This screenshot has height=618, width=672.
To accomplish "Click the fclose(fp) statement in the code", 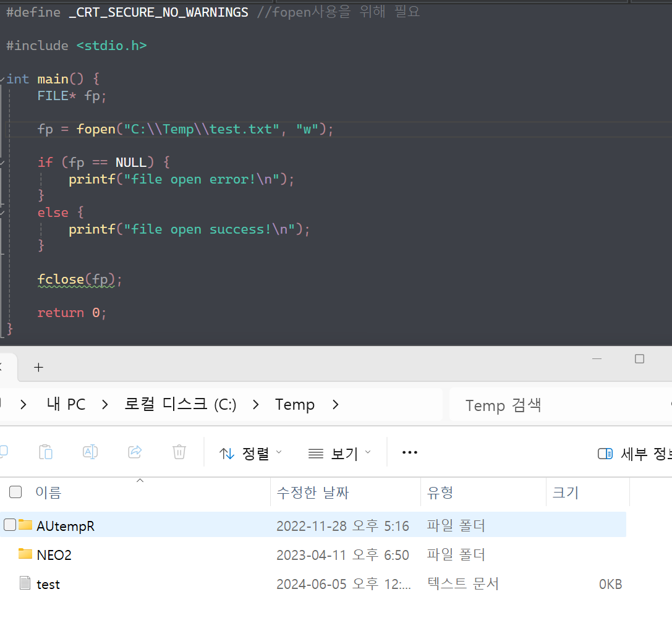I will tap(80, 280).
